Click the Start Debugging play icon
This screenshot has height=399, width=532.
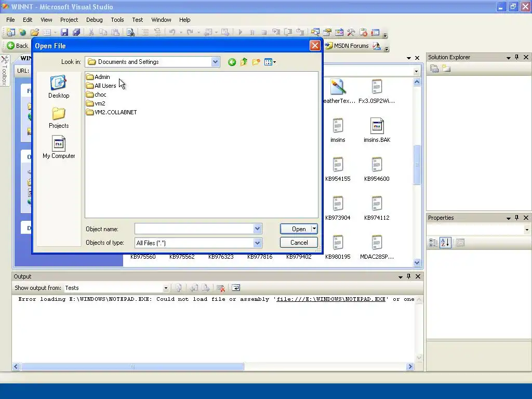(240, 32)
